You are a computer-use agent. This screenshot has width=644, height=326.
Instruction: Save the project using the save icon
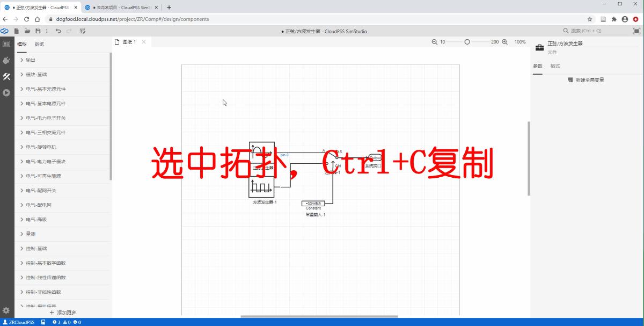point(38,31)
